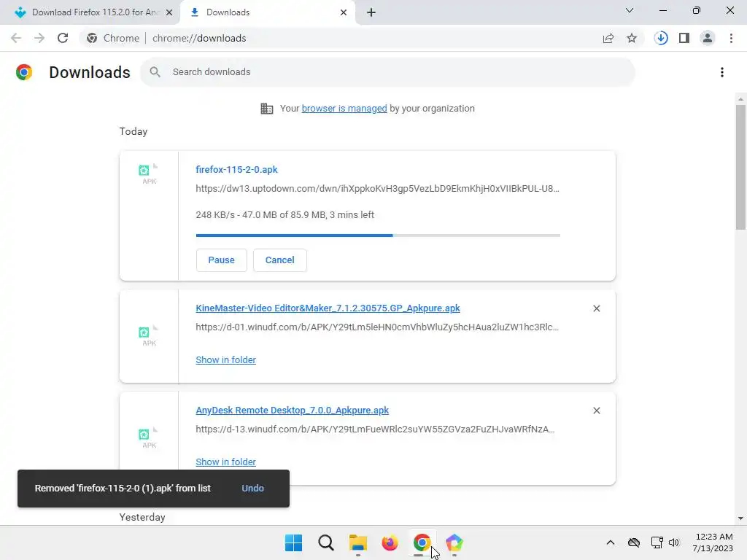Click the Yesterday section heading

[x=142, y=517]
